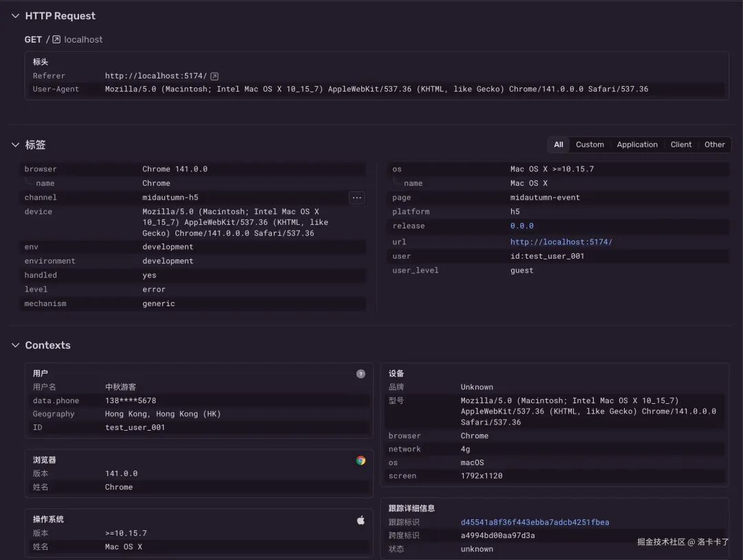Click the env tag value development
The width and height of the screenshot is (743, 560).
pos(168,247)
